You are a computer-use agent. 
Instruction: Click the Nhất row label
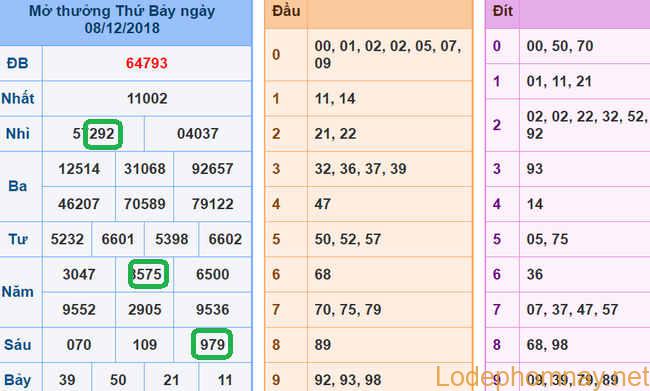click(17, 98)
